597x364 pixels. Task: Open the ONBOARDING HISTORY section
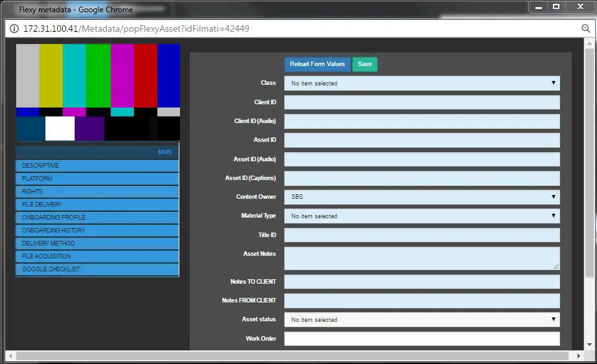point(97,231)
